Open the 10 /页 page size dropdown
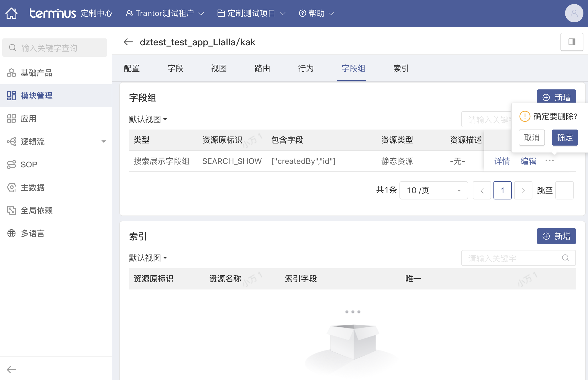 click(434, 190)
